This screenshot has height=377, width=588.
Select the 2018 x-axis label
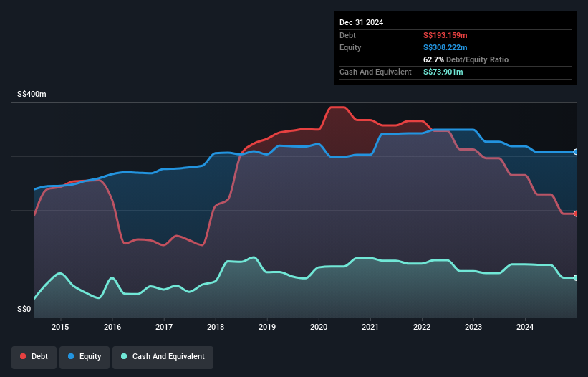[x=216, y=327]
